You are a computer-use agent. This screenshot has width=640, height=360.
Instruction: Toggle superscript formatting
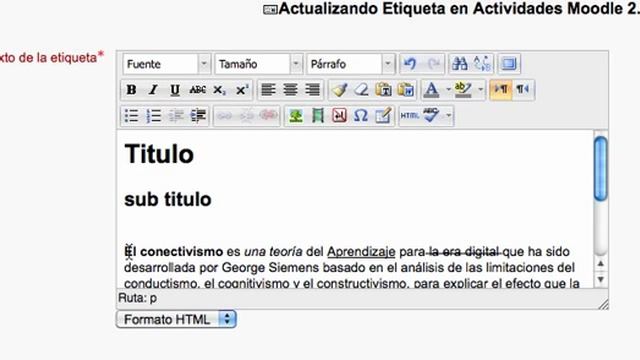click(242, 90)
